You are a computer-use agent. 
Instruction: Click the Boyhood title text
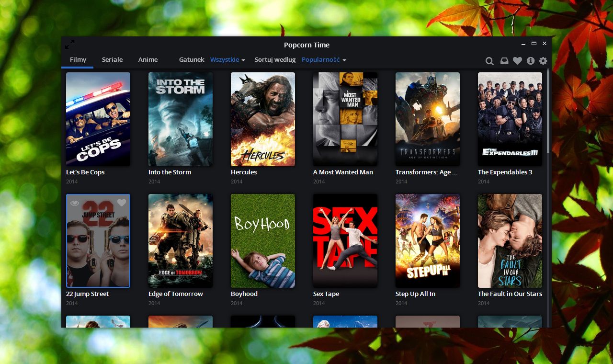pyautogui.click(x=244, y=294)
